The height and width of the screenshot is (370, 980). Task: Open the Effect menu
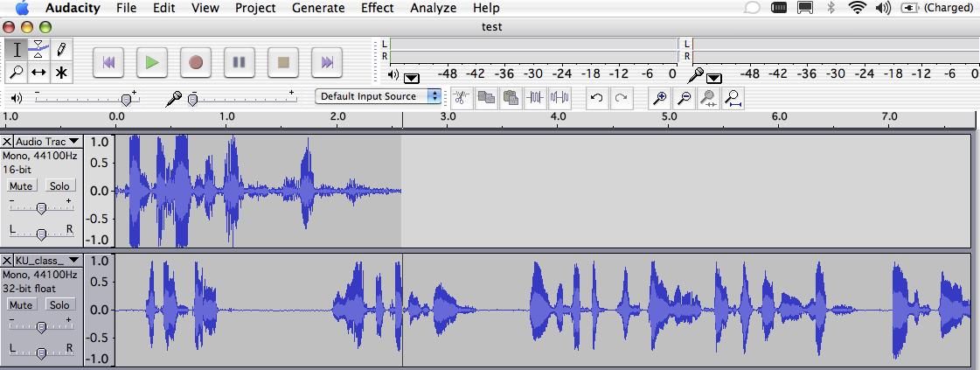click(x=378, y=8)
